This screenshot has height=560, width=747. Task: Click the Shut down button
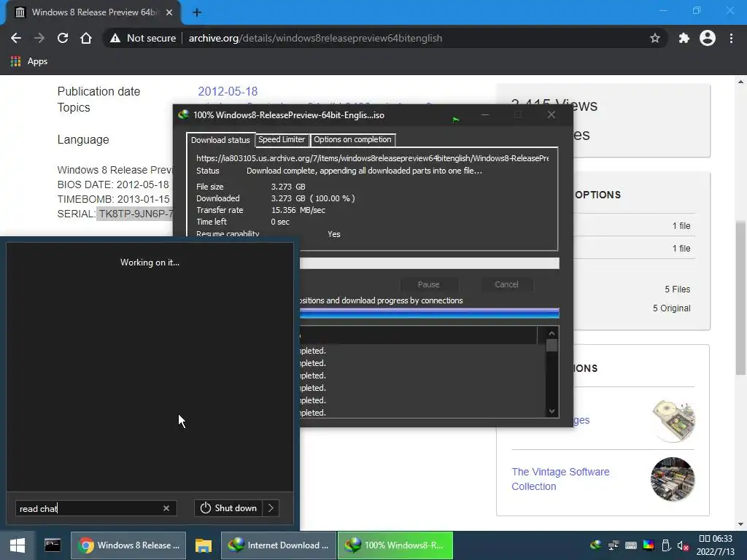click(228, 508)
